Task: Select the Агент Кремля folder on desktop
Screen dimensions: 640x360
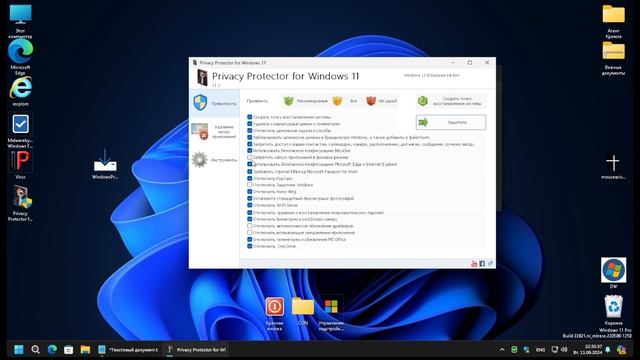Action: 613,21
